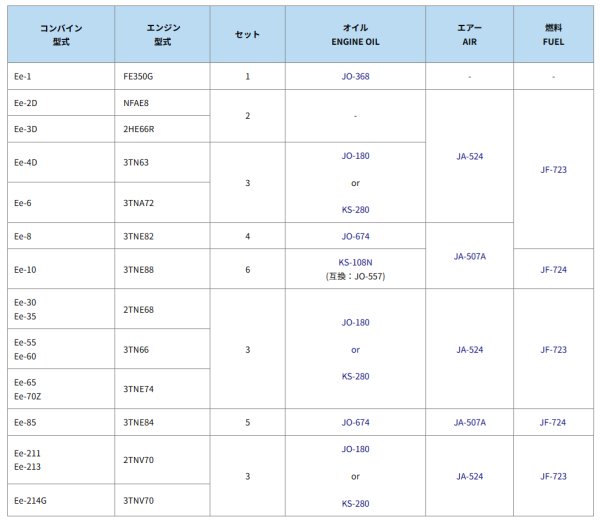
Task: Open KS-280 link for the Ee-214G group
Action: 355,503
